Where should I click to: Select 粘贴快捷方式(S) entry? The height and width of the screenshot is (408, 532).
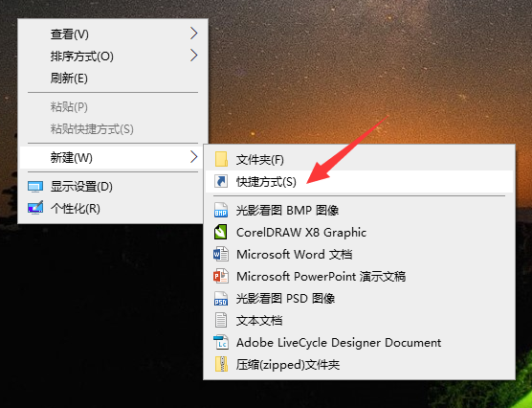[113, 129]
